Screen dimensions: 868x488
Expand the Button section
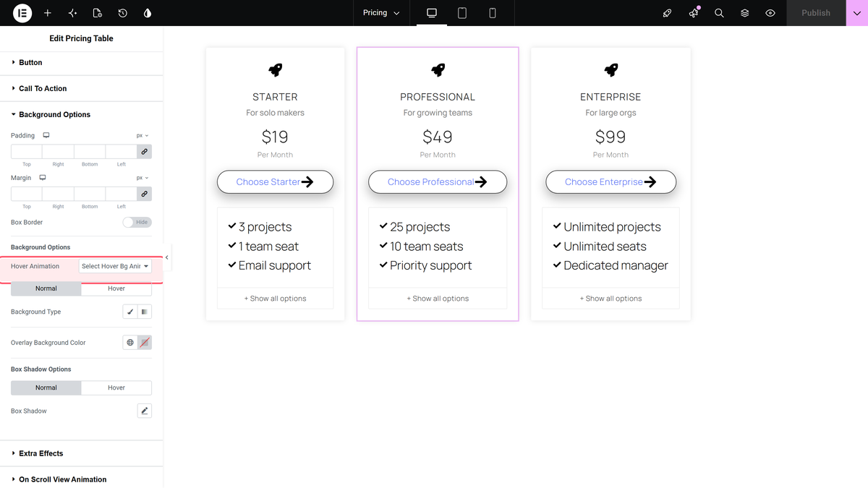click(81, 63)
